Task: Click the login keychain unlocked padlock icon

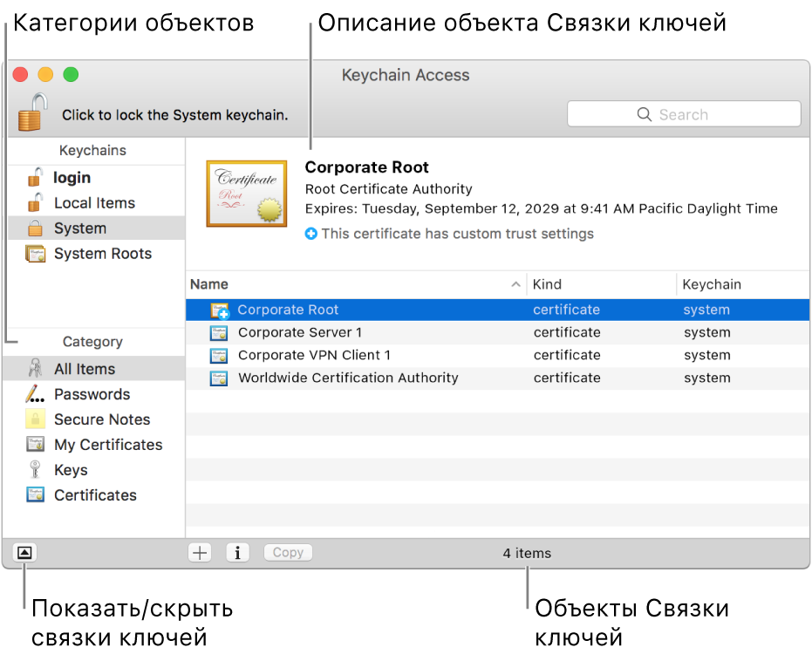Action: [35, 177]
